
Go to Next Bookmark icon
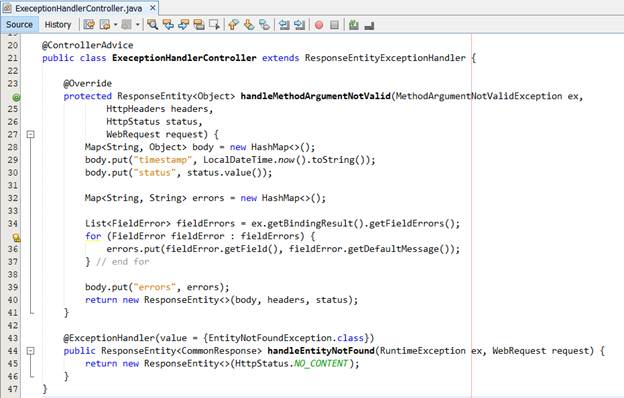[x=249, y=25]
